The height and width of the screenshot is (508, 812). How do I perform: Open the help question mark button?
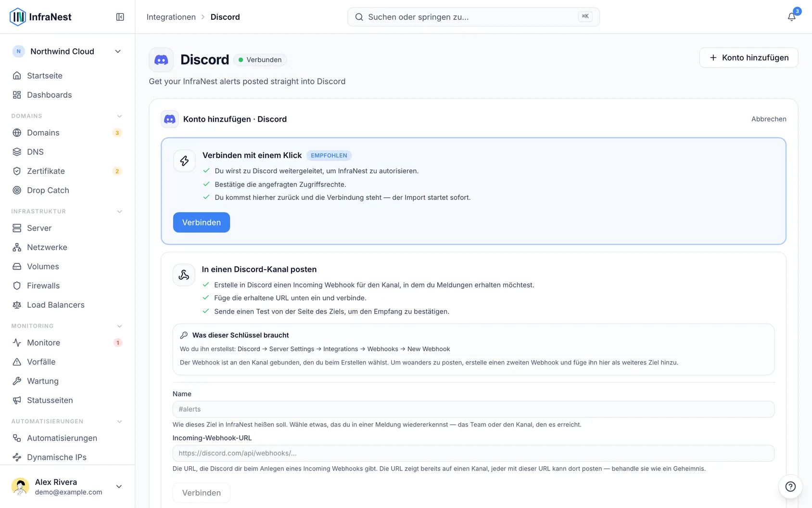(790, 486)
